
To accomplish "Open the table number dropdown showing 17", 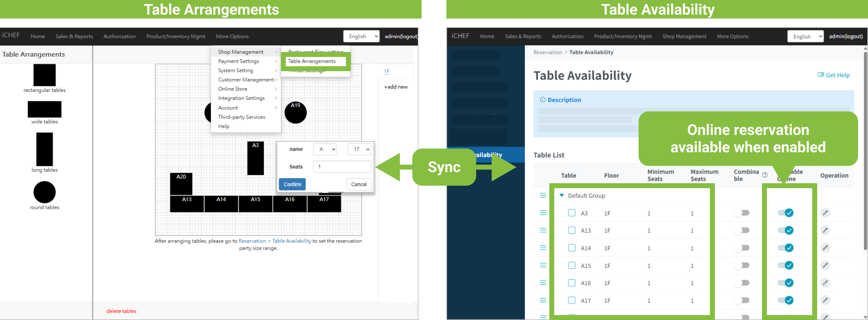I will 359,149.
